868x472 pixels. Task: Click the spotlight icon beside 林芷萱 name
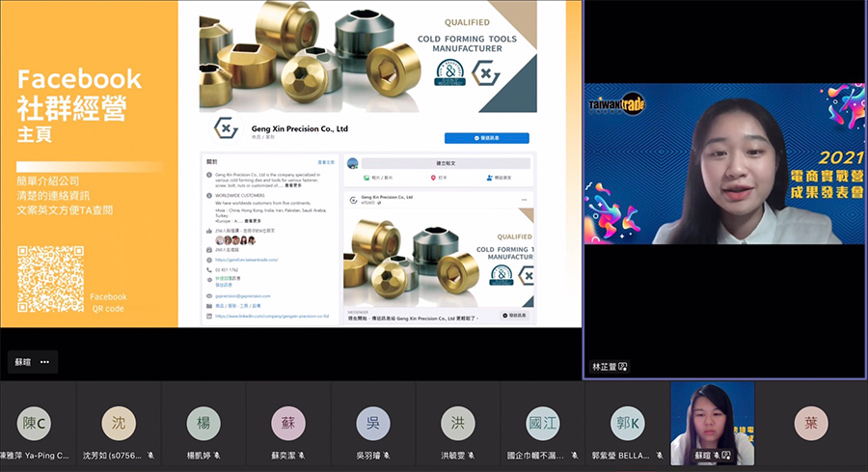click(622, 367)
